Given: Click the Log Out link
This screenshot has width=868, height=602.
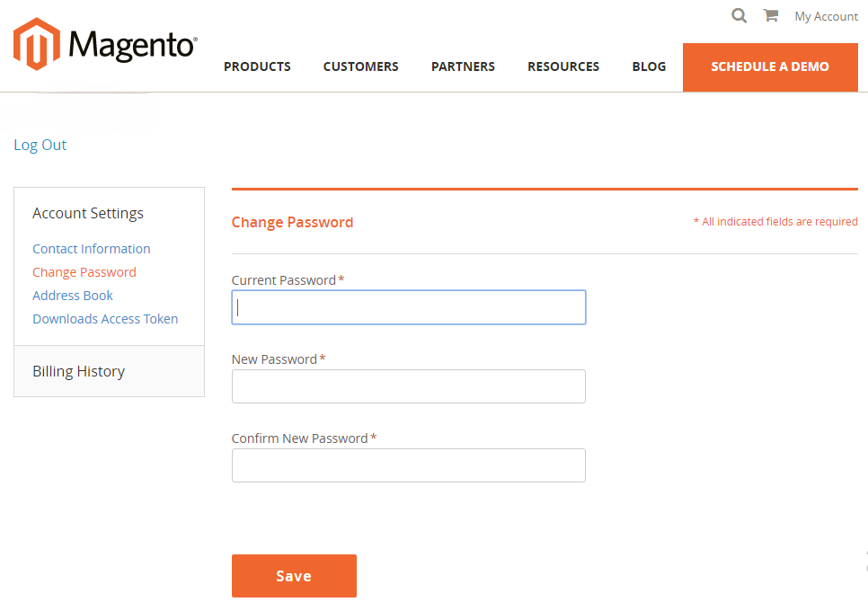Looking at the screenshot, I should point(40,145).
